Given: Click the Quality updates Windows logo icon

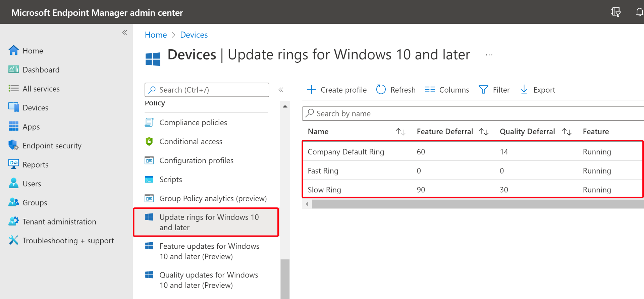Looking at the screenshot, I should click(x=149, y=275).
